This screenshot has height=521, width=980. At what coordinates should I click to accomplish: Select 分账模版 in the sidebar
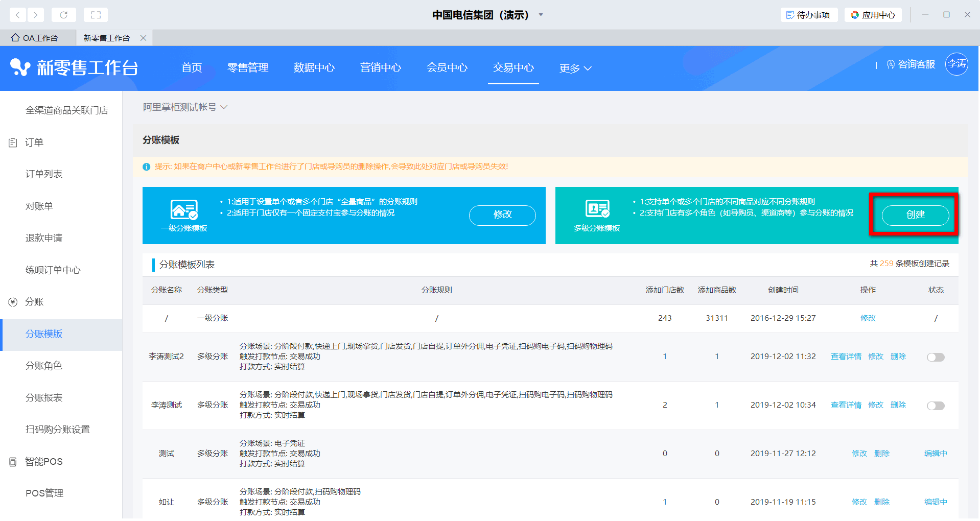coord(61,335)
